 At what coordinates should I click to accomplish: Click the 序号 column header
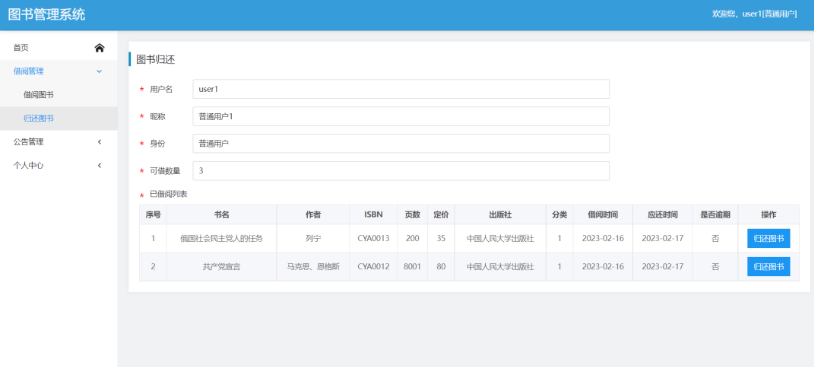coord(153,214)
